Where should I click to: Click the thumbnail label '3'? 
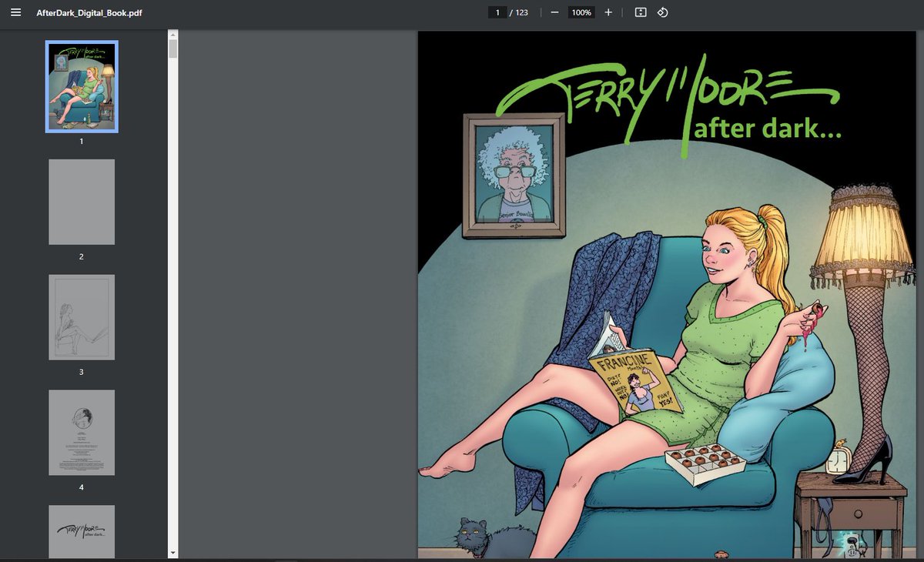(82, 373)
